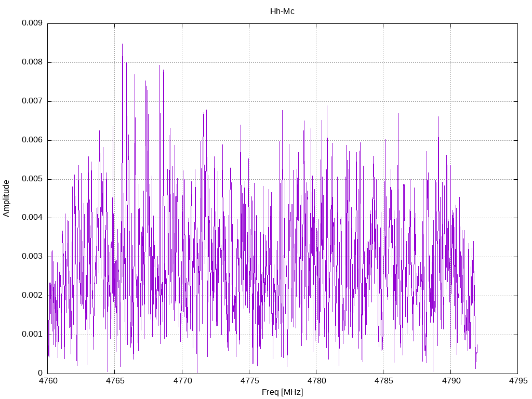The height and width of the screenshot is (399, 532).
Task: Click the x-axis tick label 4765
Action: [115, 381]
